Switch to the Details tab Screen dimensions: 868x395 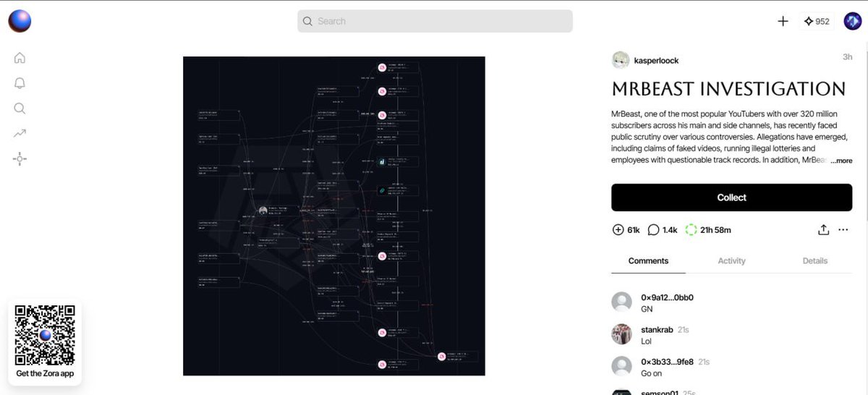click(x=815, y=260)
